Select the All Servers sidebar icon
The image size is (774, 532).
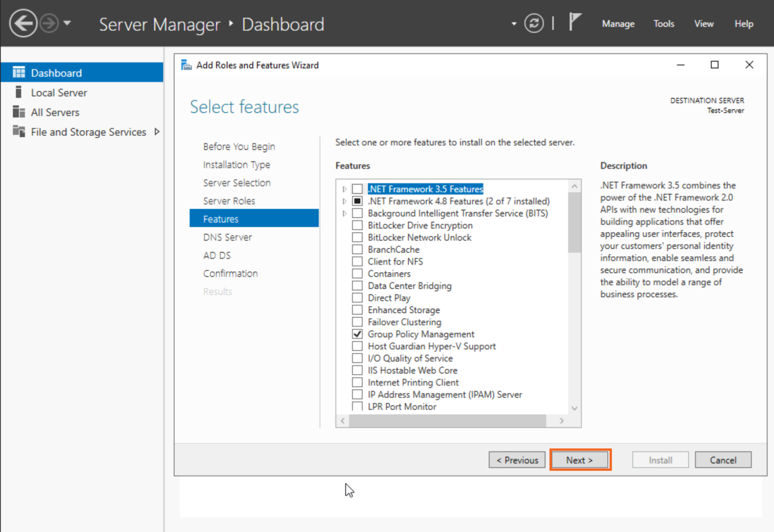click(x=19, y=112)
